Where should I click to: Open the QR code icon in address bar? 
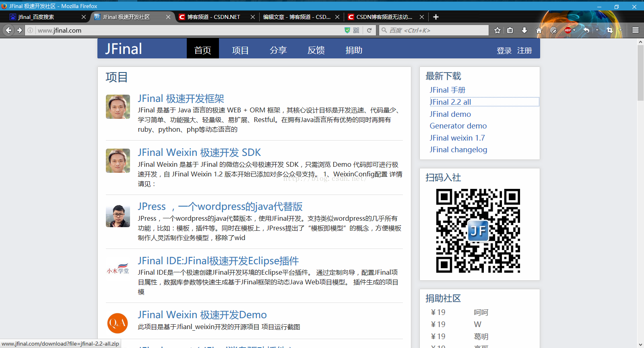tap(356, 30)
